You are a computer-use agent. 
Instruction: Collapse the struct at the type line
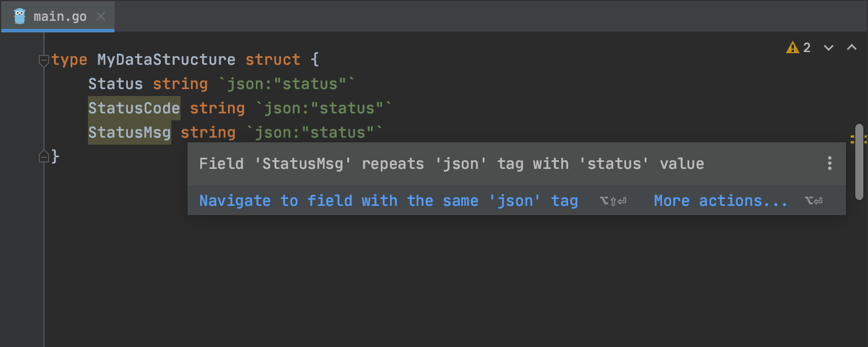click(x=43, y=60)
